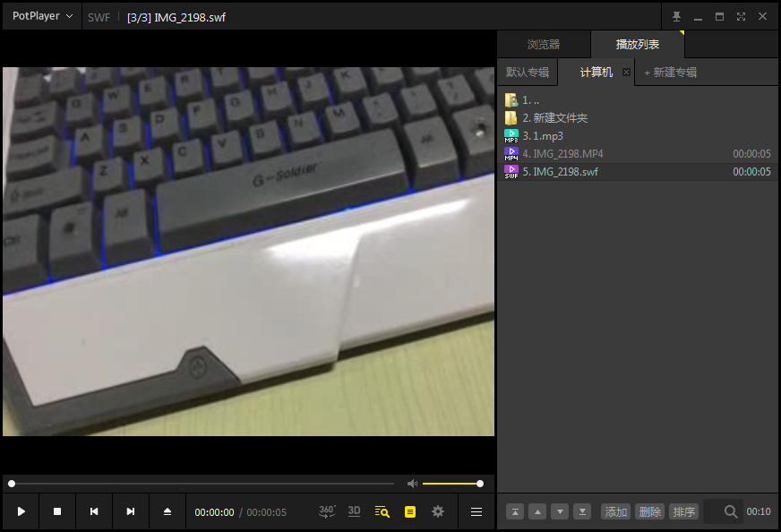Open subtitles via the yellow subtitle icon
The image size is (781, 532).
[409, 511]
